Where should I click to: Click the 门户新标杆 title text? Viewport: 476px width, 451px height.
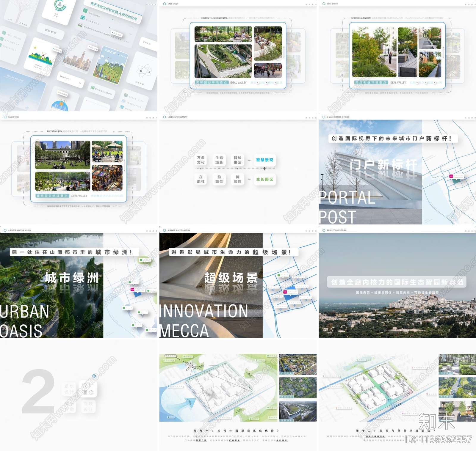383,165
